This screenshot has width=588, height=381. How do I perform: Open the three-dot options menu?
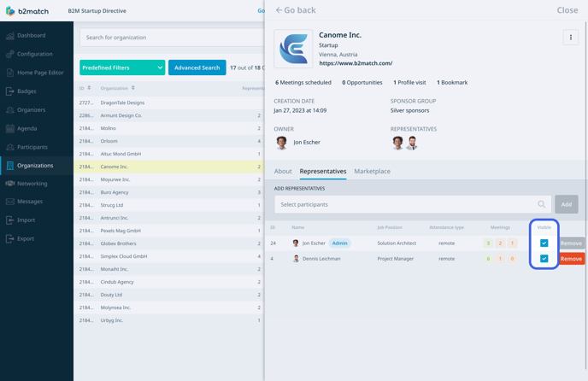pos(570,37)
